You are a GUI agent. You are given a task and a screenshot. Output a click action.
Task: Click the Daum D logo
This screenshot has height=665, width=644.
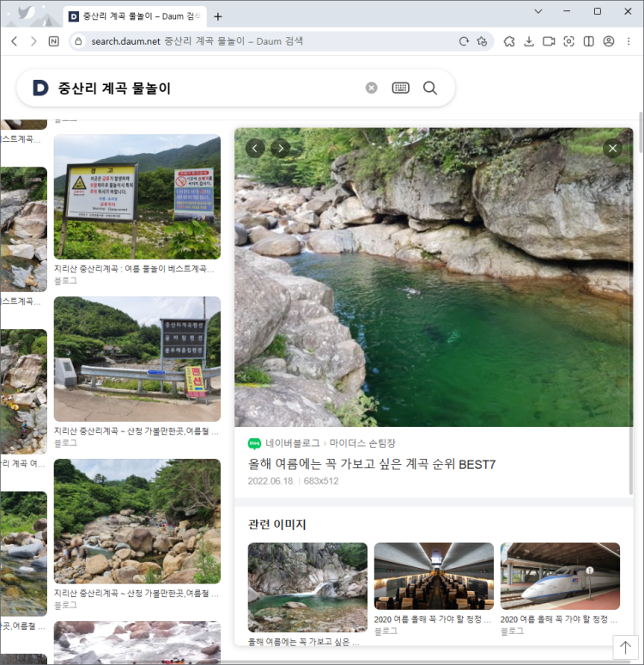click(40, 88)
